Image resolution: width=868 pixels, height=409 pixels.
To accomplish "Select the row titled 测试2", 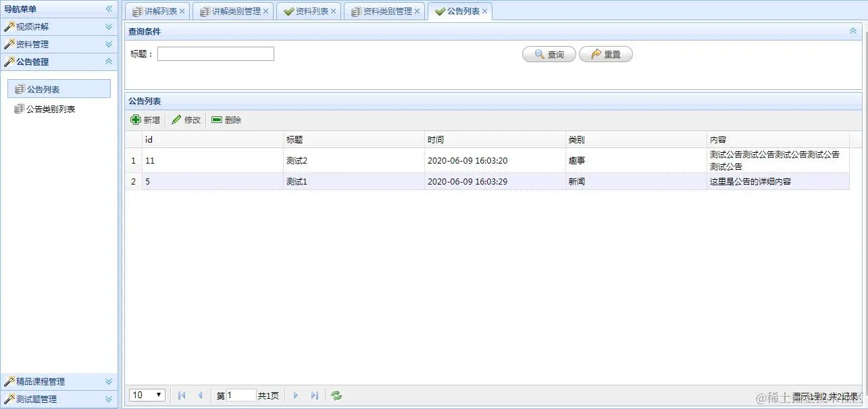I will (487, 161).
